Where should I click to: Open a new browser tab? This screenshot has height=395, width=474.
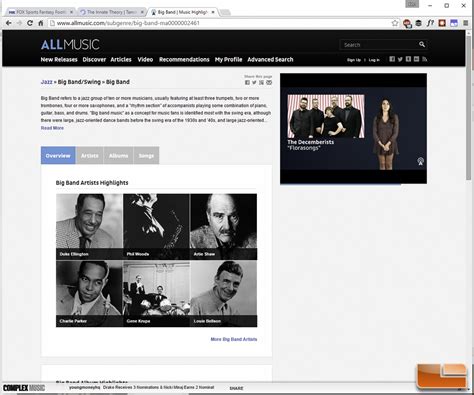coord(225,12)
